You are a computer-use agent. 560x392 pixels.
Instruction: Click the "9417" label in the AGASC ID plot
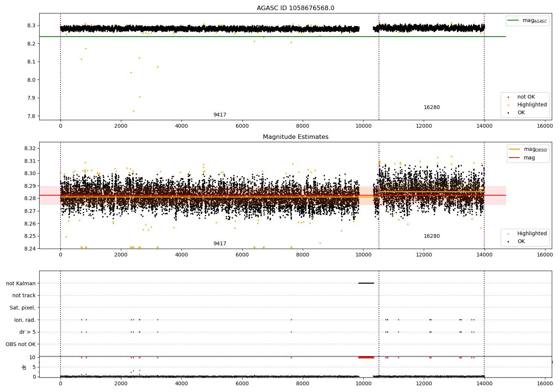[x=220, y=115]
